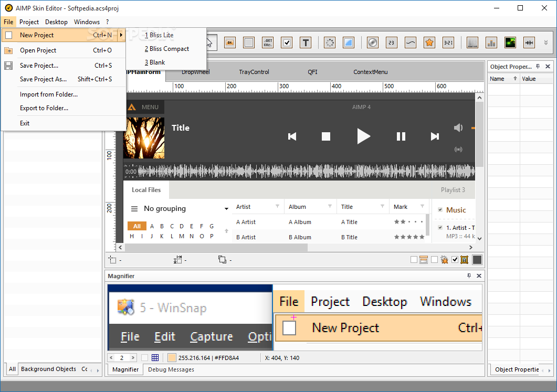Select the curve line element tool

(411, 43)
